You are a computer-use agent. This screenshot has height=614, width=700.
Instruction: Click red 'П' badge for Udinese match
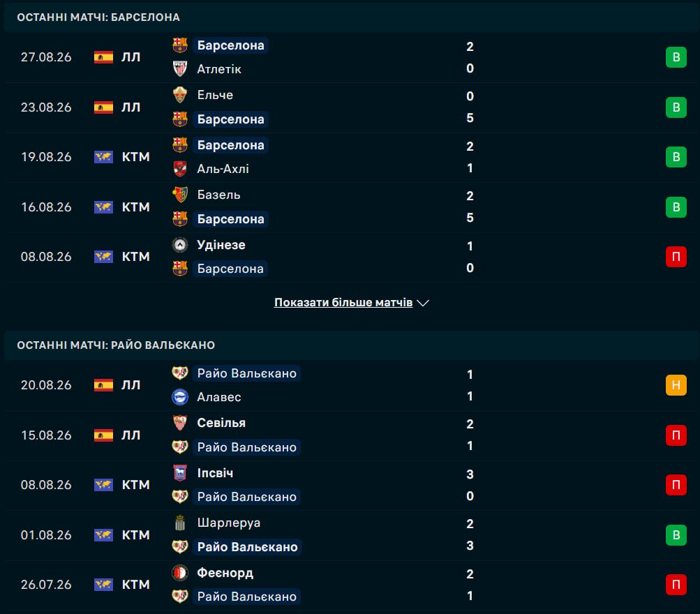tap(676, 257)
